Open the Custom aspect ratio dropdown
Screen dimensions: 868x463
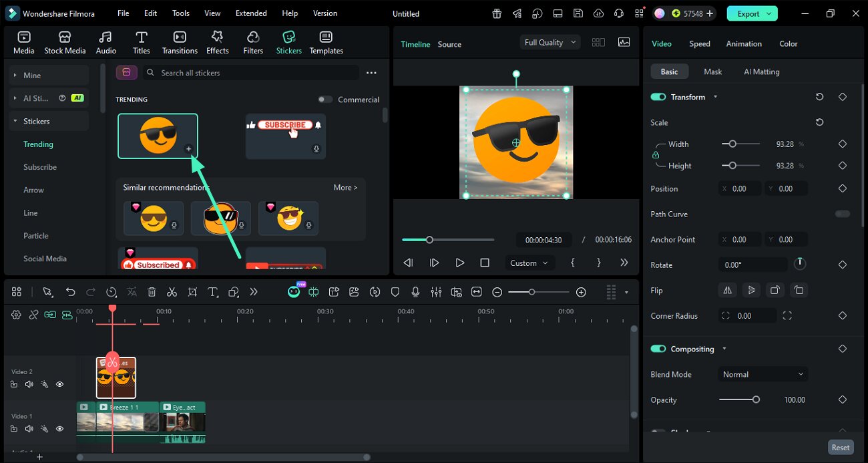529,263
